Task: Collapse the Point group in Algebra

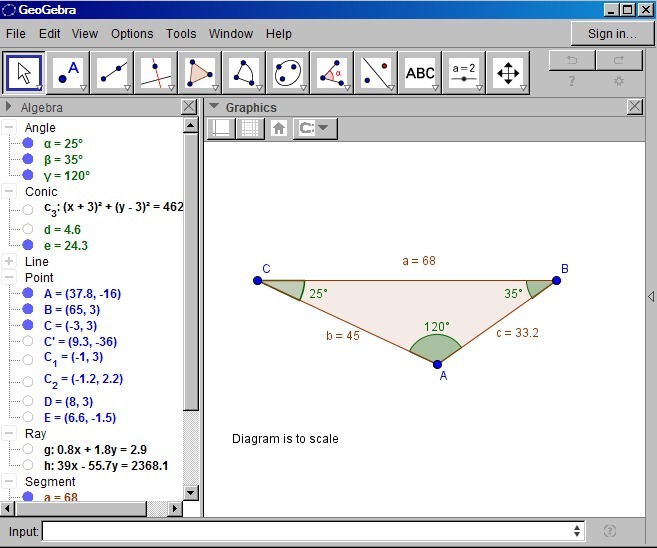Action: (x=9, y=277)
